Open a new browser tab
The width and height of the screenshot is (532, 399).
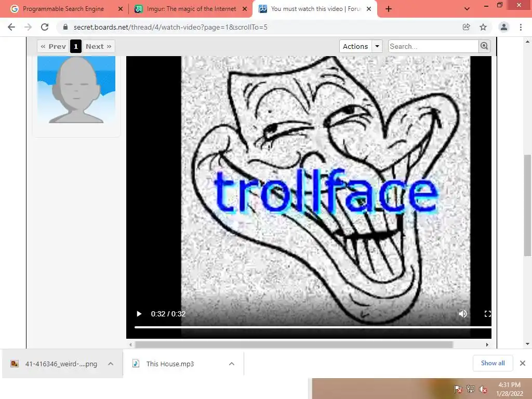pos(389,9)
